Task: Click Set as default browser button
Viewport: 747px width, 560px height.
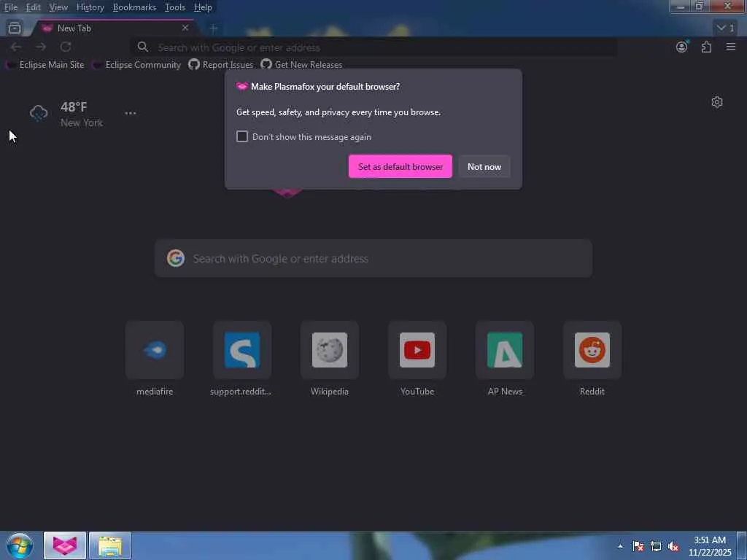Action: pos(400,167)
